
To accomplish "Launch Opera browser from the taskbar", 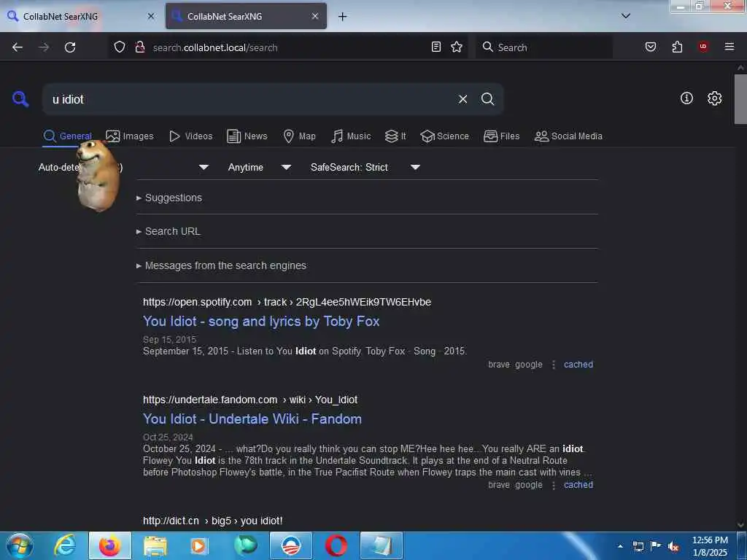I will (336, 545).
